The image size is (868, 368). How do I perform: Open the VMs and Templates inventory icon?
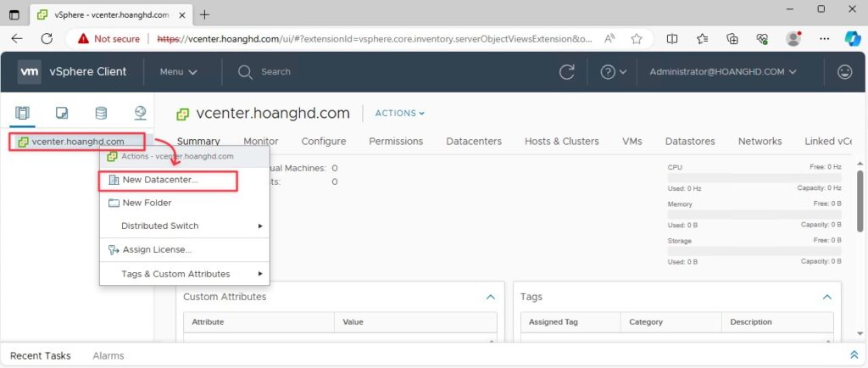click(62, 113)
